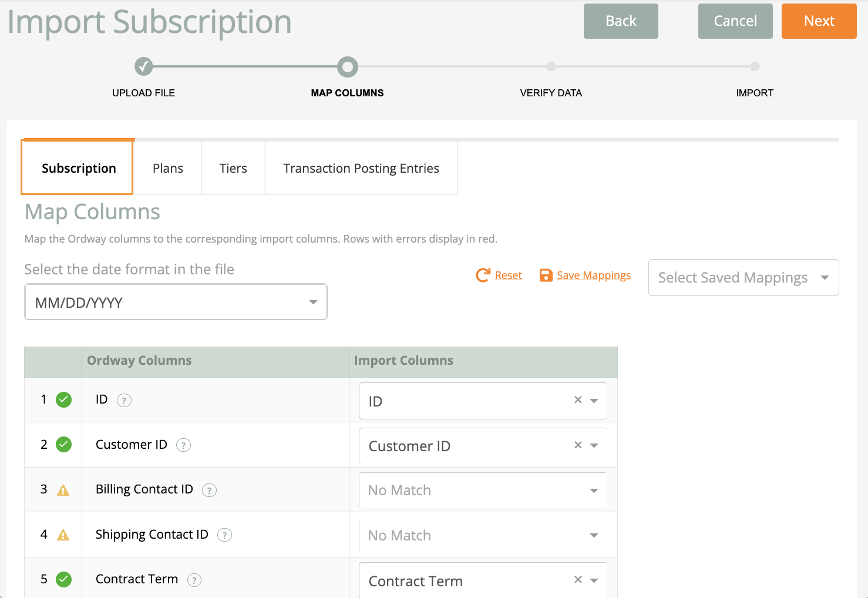Click the MAP COLUMNS step label
Screen dimensions: 868x598
tap(348, 93)
